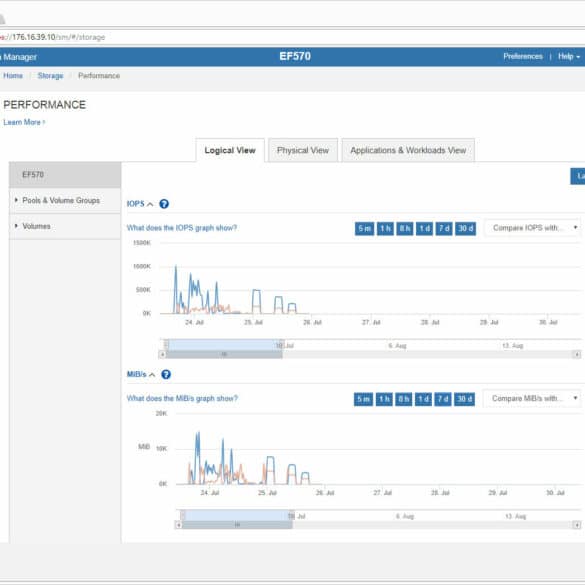Set IOPS graph range to 1h

tap(385, 228)
